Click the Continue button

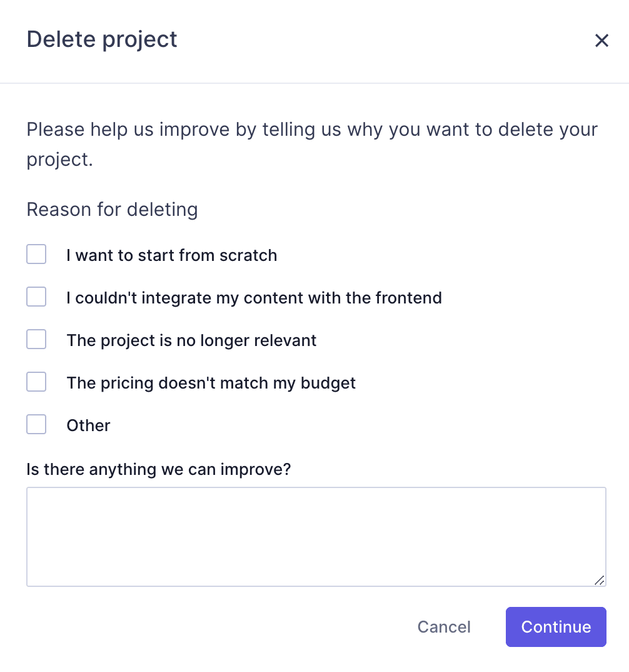click(556, 626)
